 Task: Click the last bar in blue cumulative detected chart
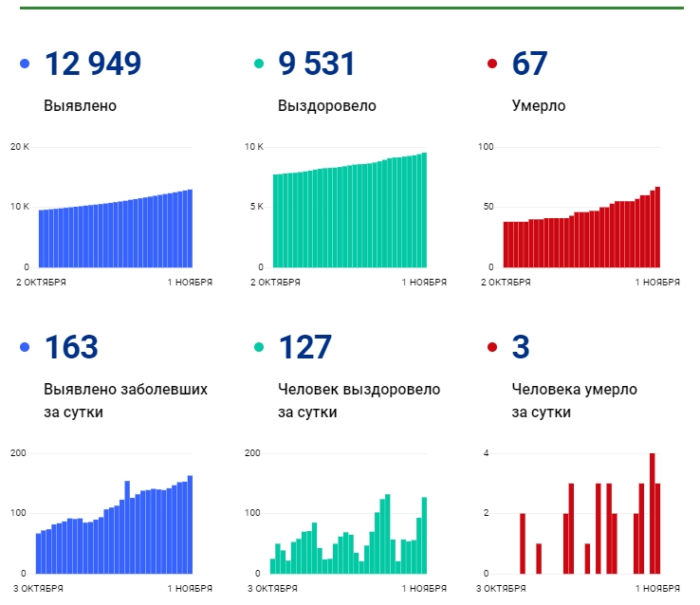point(190,229)
